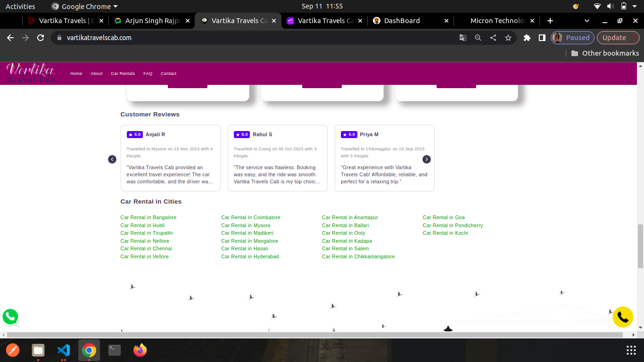
Task: Click the share icon in address bar
Action: tap(493, 38)
